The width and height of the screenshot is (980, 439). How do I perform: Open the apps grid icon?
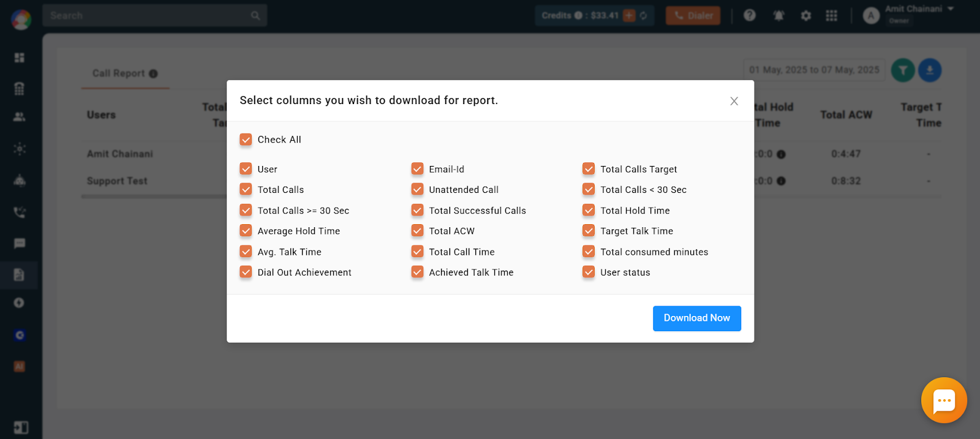[x=831, y=16]
